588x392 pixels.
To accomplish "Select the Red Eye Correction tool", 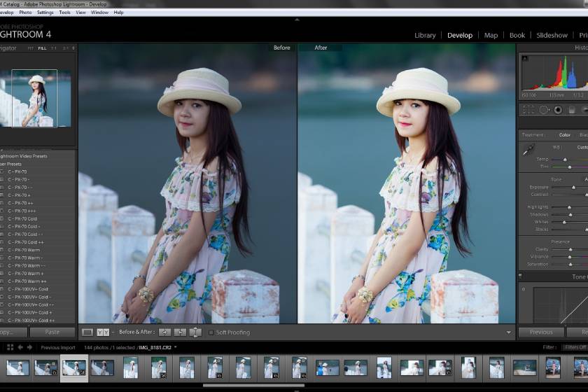I will tap(558, 109).
